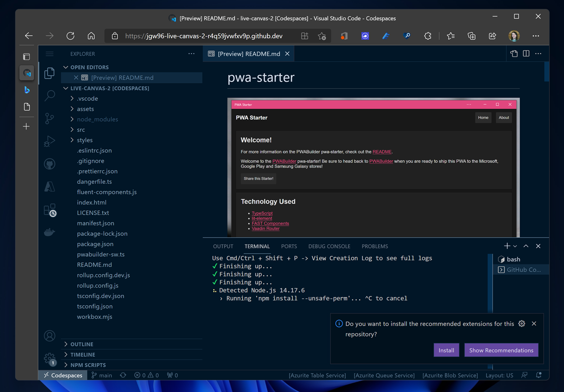
Task: Switch to the PORTS panel tab
Action: click(289, 247)
